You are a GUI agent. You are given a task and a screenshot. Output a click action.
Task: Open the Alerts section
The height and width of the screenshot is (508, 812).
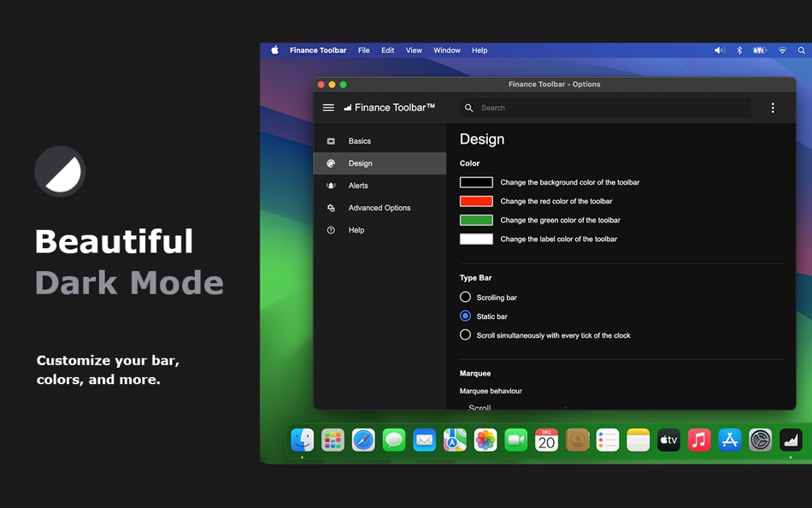[x=380, y=186]
